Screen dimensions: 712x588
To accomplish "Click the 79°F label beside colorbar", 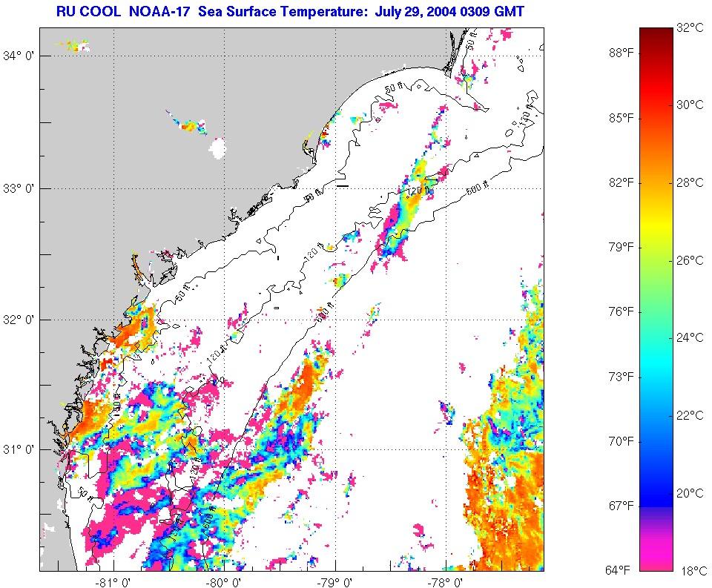I will tap(621, 248).
